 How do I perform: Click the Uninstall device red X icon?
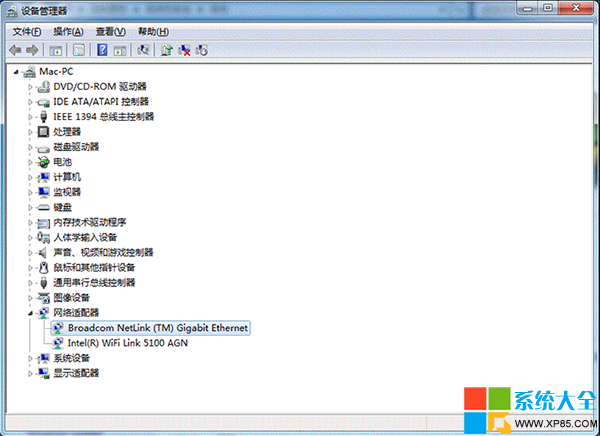pos(184,50)
